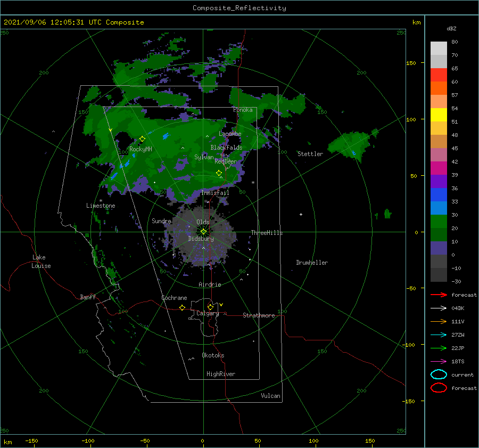Click the red forecast arrow legend icon
Image resolution: width=479 pixels, height=448 pixels.
[439, 295]
